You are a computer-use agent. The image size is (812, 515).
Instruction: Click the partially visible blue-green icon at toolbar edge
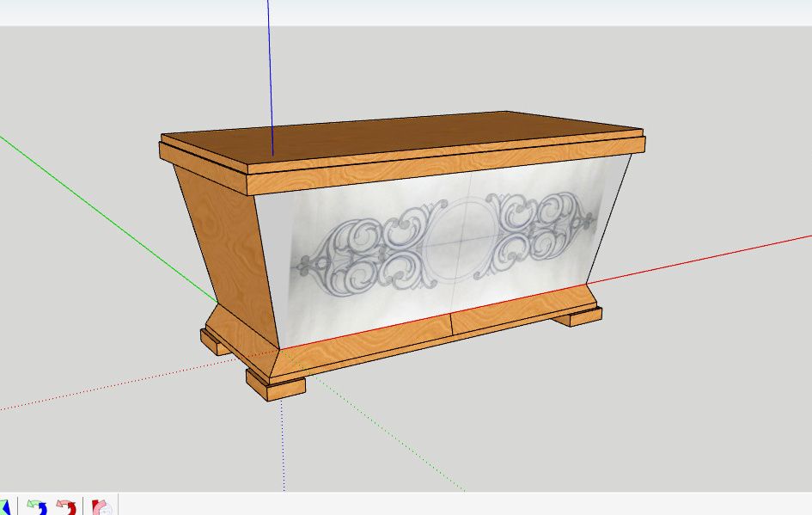(4, 507)
